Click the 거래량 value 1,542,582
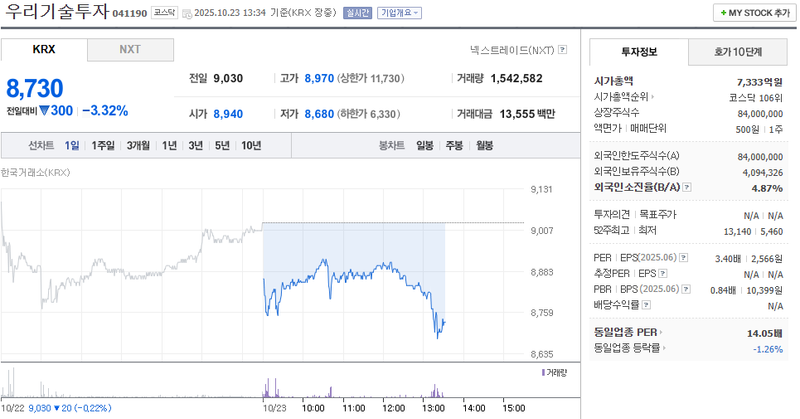This screenshot has height=419, width=800. pos(516,79)
